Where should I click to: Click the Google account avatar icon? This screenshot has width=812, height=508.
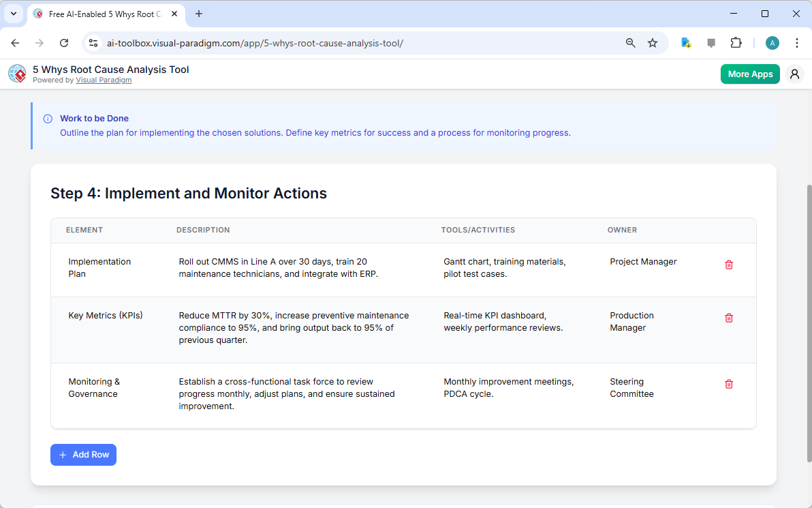772,42
